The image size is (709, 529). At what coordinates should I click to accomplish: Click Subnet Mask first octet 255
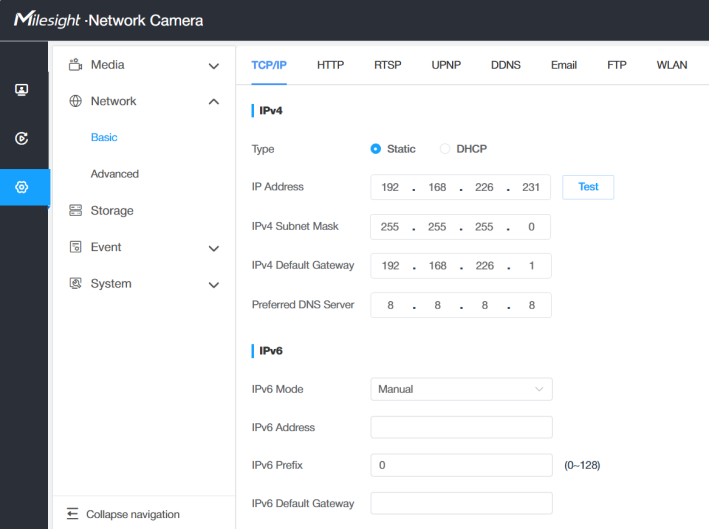click(x=390, y=227)
